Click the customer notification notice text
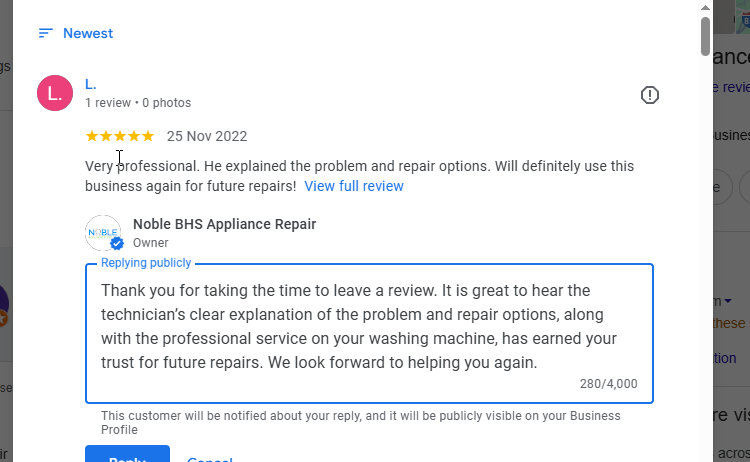 [360, 422]
